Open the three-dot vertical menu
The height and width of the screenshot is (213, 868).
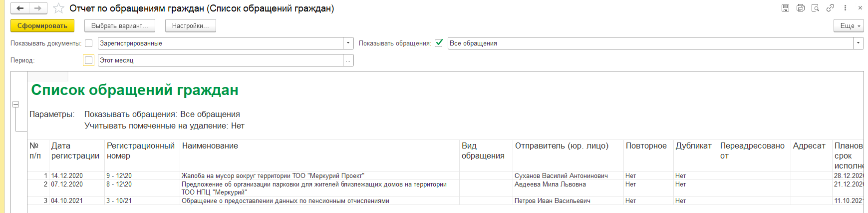[845, 8]
